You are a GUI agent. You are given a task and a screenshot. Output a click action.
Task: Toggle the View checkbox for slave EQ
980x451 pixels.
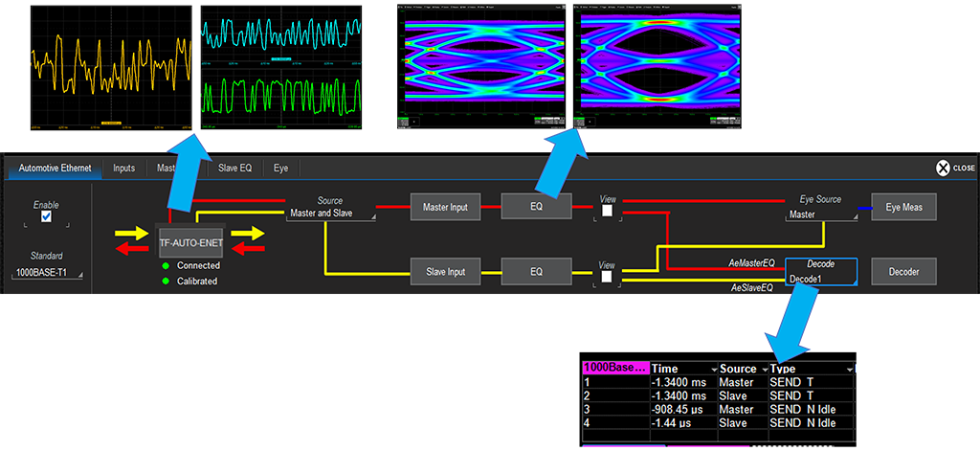pyautogui.click(x=607, y=277)
